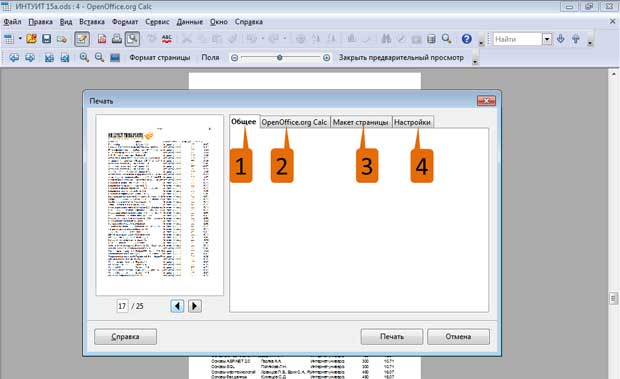Switch to the Макет страницы tab

point(360,122)
